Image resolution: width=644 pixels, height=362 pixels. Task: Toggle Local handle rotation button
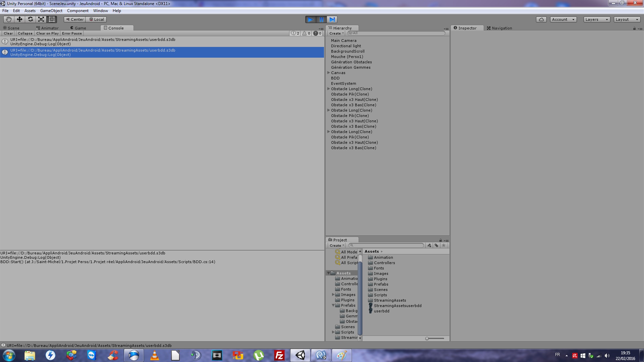pos(96,19)
